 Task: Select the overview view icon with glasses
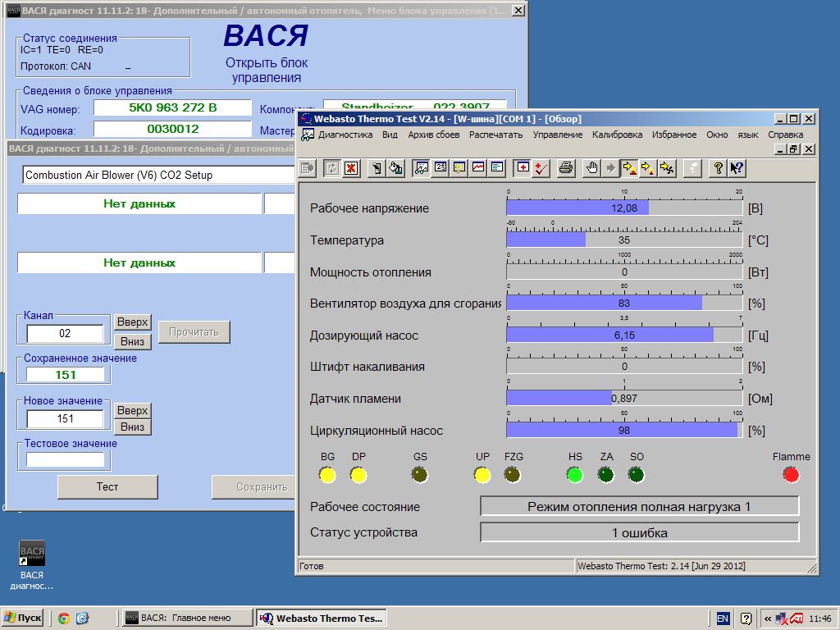click(422, 168)
